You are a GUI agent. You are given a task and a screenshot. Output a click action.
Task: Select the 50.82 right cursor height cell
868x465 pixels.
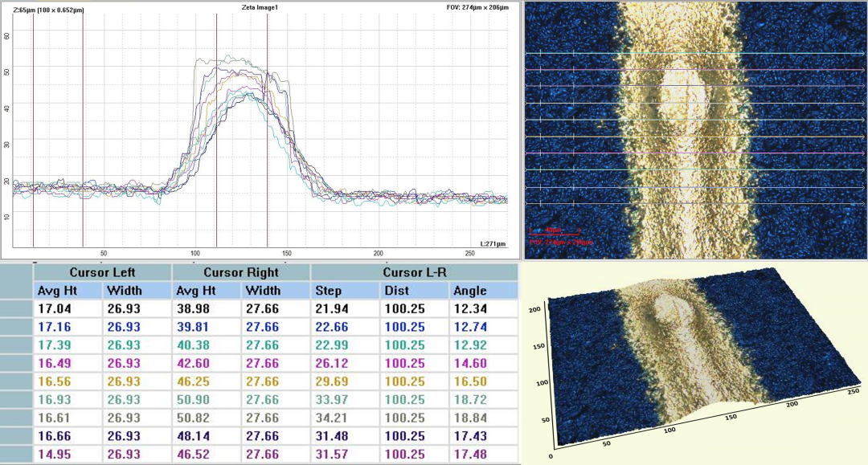[207, 418]
